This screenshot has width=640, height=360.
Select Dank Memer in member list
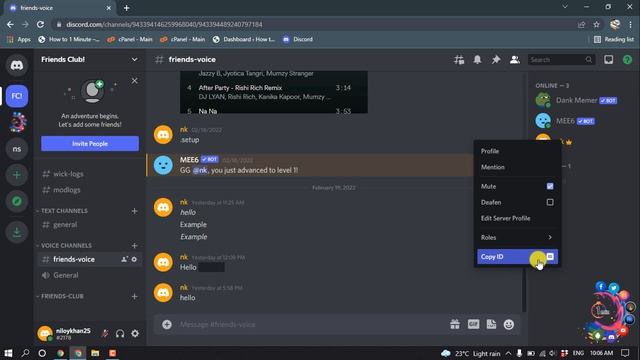click(x=576, y=100)
